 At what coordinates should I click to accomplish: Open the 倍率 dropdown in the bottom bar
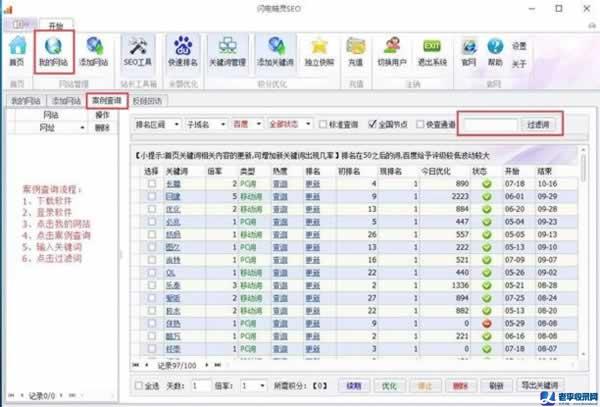click(x=262, y=386)
